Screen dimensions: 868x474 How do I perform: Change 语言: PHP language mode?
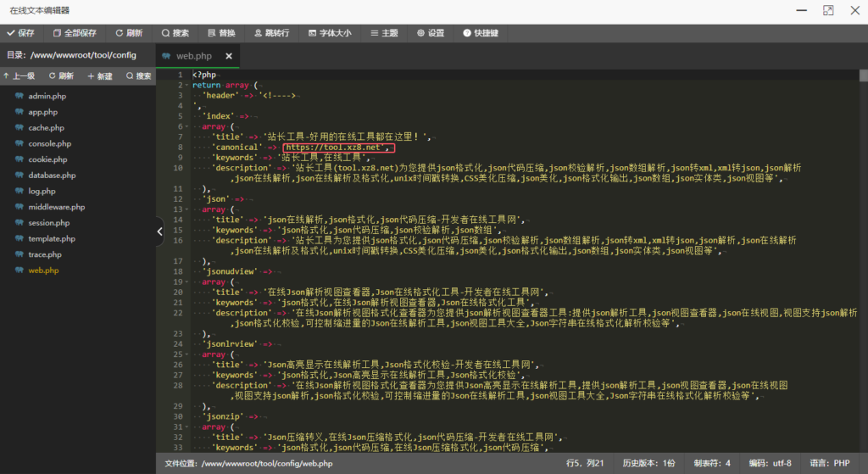pyautogui.click(x=830, y=464)
